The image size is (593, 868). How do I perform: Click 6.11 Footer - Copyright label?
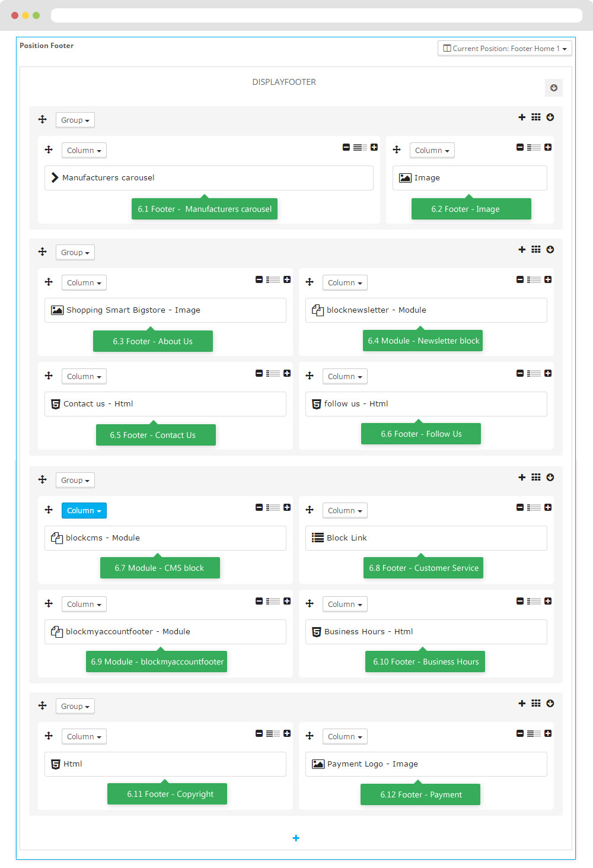coord(167,794)
